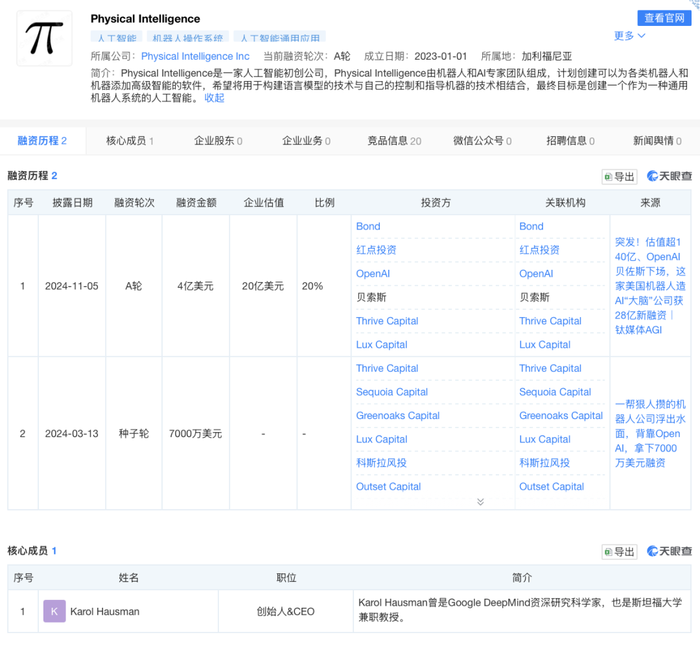Switch to the 竞品信息 tab

point(394,141)
